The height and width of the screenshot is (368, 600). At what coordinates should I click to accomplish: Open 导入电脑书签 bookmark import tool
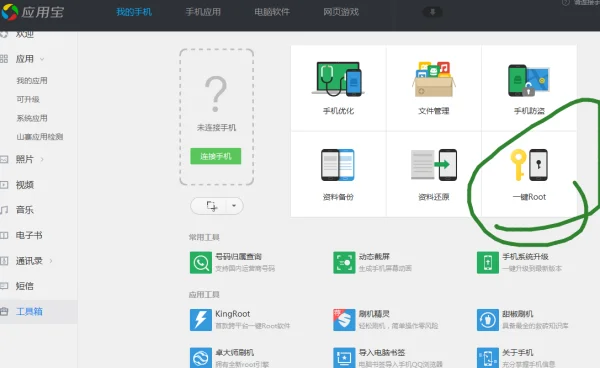tap(388, 357)
